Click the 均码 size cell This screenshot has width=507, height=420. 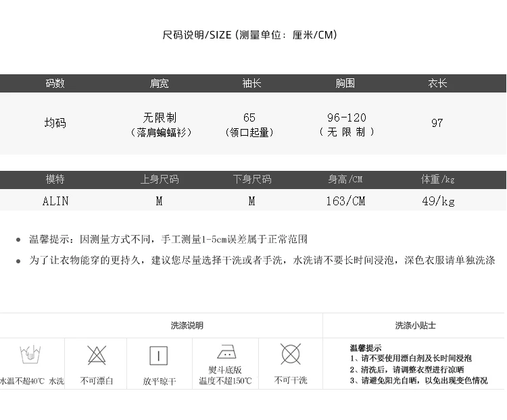[x=55, y=123]
